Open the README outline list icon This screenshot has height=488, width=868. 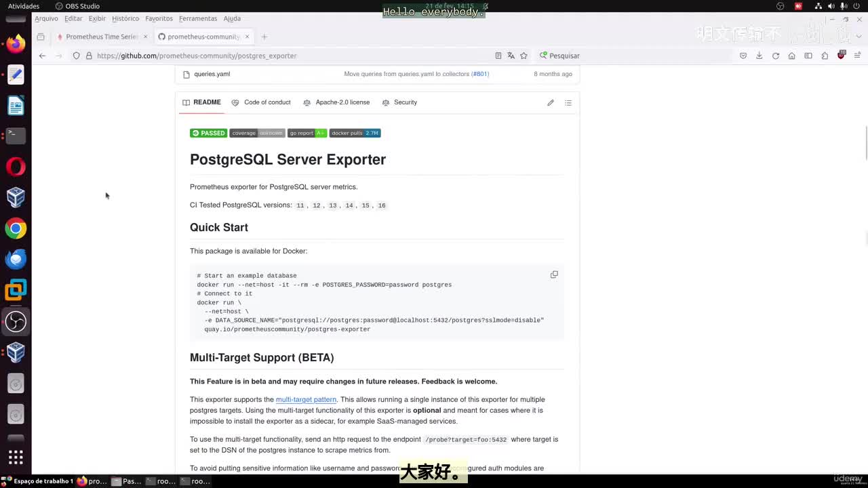coord(568,102)
